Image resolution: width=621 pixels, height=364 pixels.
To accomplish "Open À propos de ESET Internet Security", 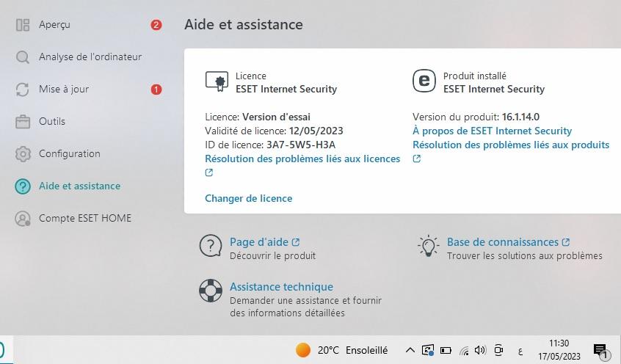I will 492,131.
